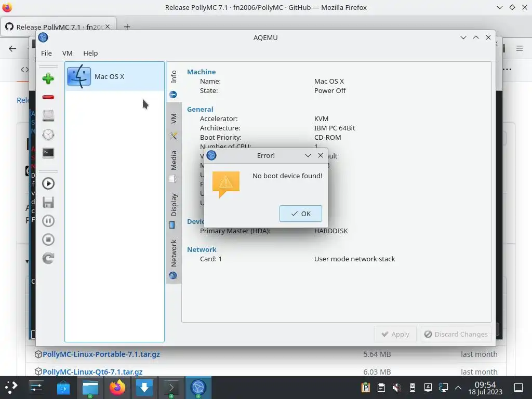Click the Error dialog's down-chevron button
Screen dimensions: 532x399
(x=308, y=155)
